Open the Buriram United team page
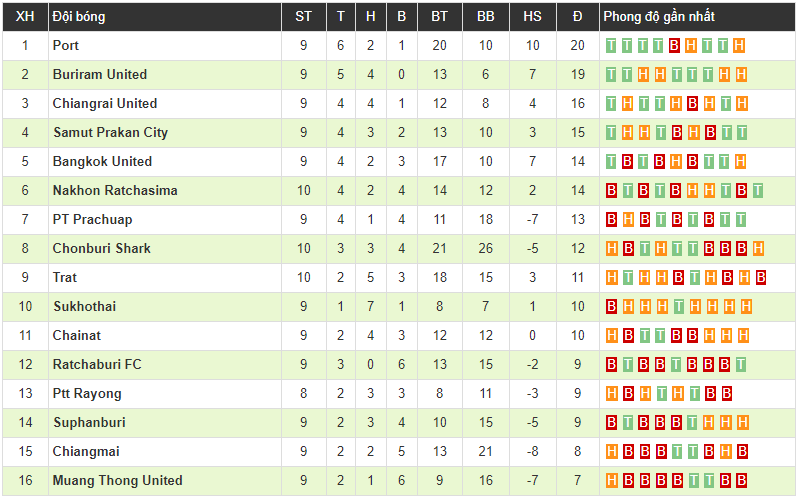The height and width of the screenshot is (500, 801). tap(100, 74)
